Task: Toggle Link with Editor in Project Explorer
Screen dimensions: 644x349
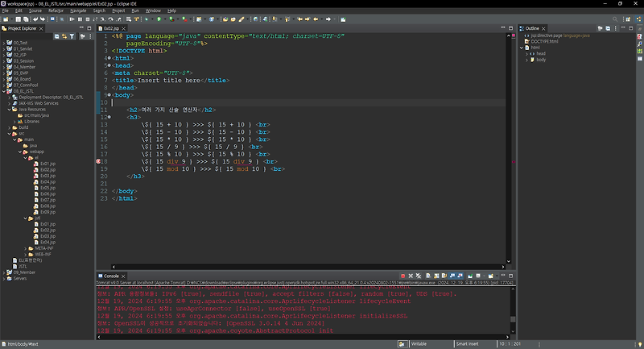Action: pyautogui.click(x=66, y=36)
